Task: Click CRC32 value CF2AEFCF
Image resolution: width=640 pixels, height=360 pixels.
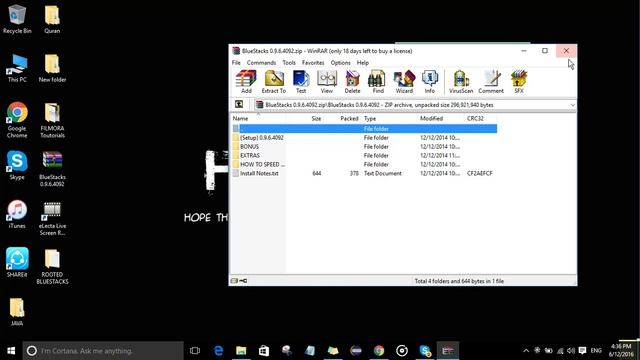Action: (480, 173)
